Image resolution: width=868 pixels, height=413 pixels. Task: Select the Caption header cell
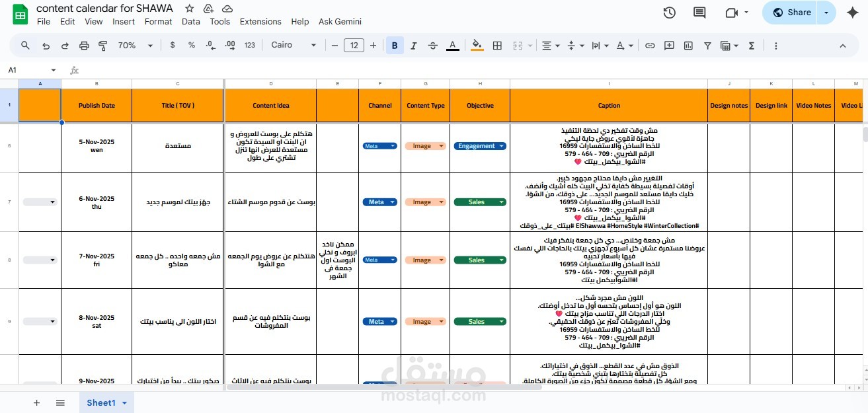[609, 106]
